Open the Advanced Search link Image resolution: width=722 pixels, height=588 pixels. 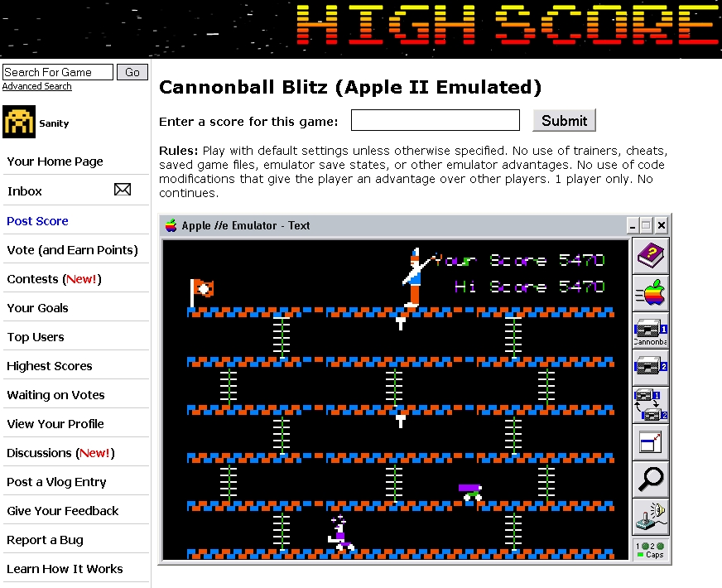point(36,86)
